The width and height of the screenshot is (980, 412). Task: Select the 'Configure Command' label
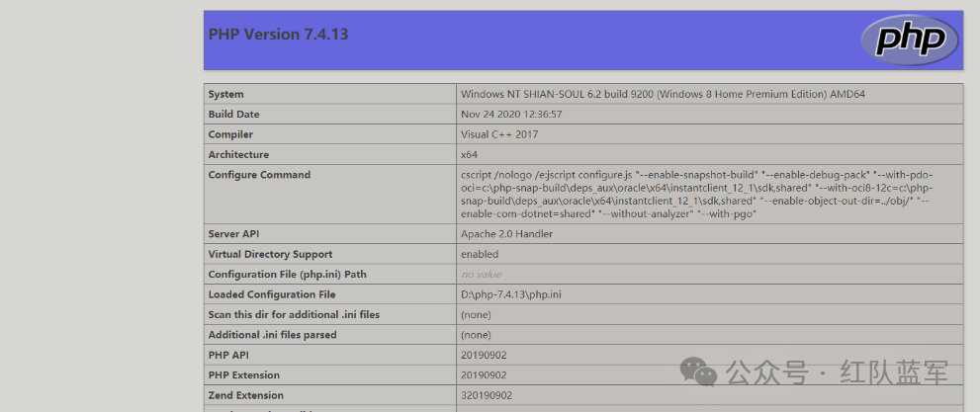coord(259,174)
